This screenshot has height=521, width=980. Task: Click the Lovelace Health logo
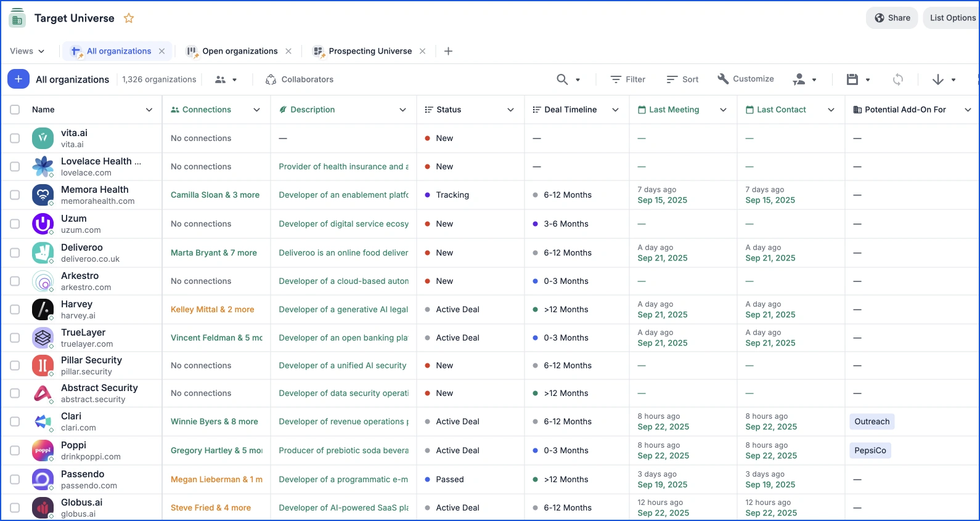[x=43, y=166]
